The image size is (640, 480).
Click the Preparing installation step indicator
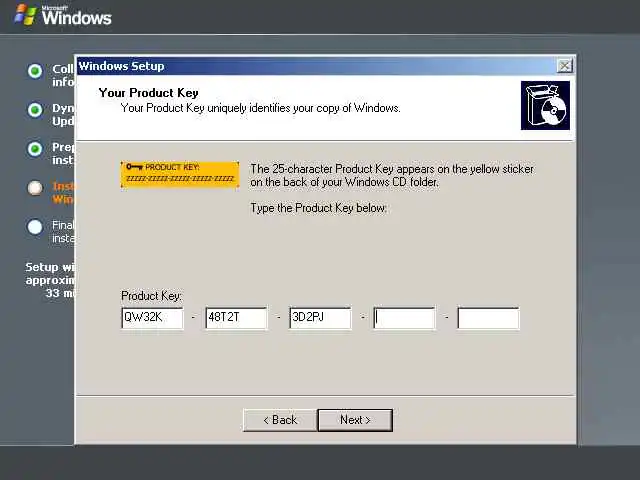point(35,149)
